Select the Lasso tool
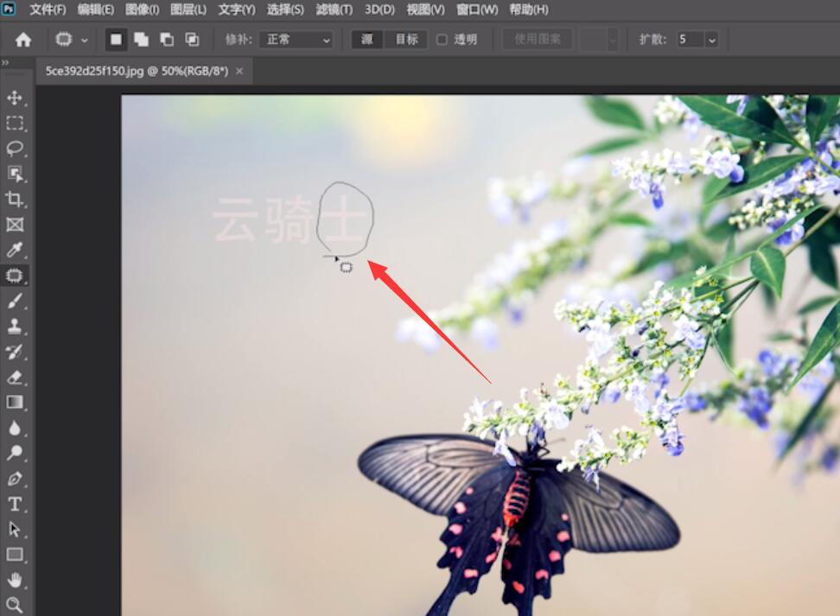This screenshot has width=840, height=616. tap(15, 149)
